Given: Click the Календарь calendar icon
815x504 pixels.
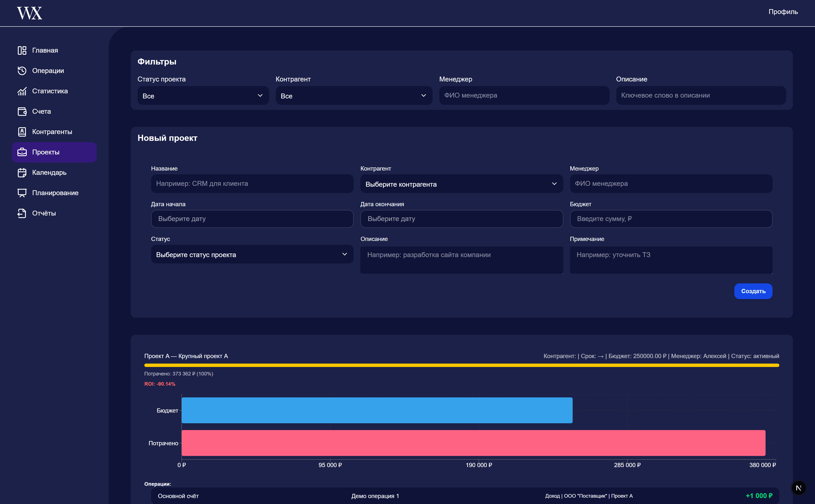Looking at the screenshot, I should pyautogui.click(x=22, y=172).
